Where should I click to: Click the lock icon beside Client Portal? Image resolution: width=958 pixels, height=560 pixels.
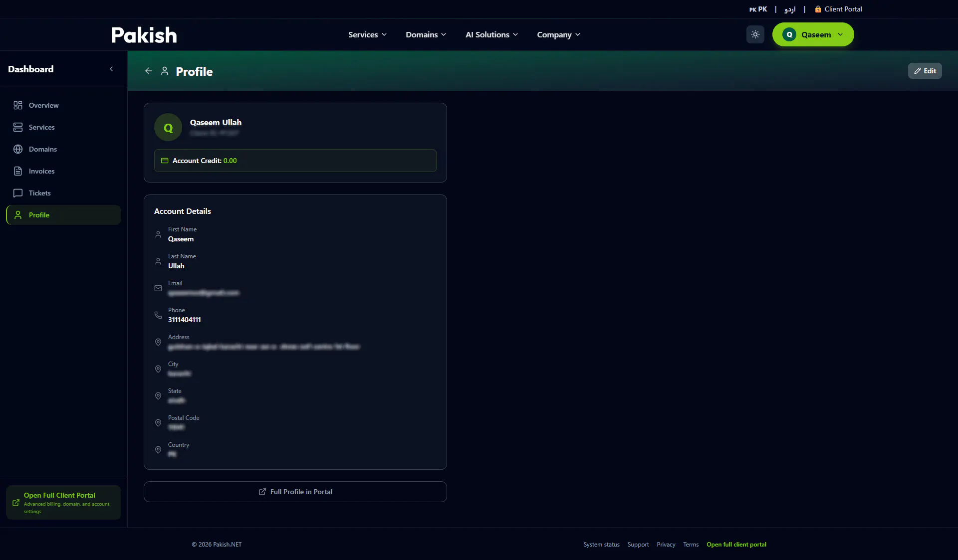coord(817,9)
